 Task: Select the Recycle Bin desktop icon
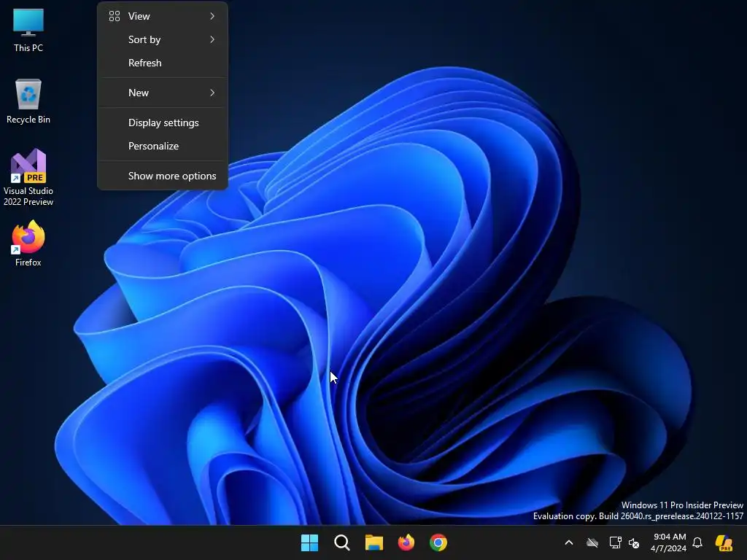[x=28, y=101]
